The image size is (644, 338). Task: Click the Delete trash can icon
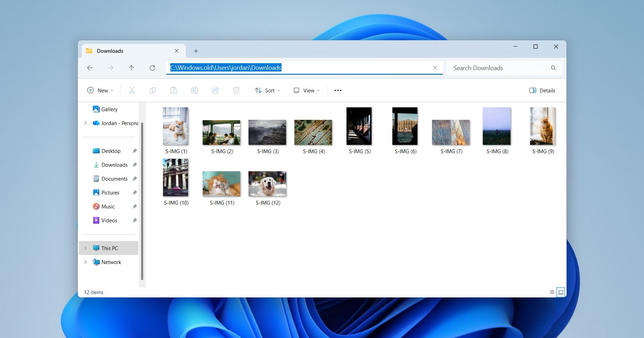(236, 90)
